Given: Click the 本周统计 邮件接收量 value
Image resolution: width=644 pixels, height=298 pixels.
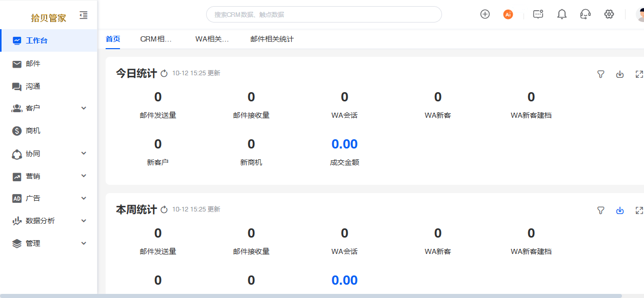Looking at the screenshot, I should click(x=251, y=233).
